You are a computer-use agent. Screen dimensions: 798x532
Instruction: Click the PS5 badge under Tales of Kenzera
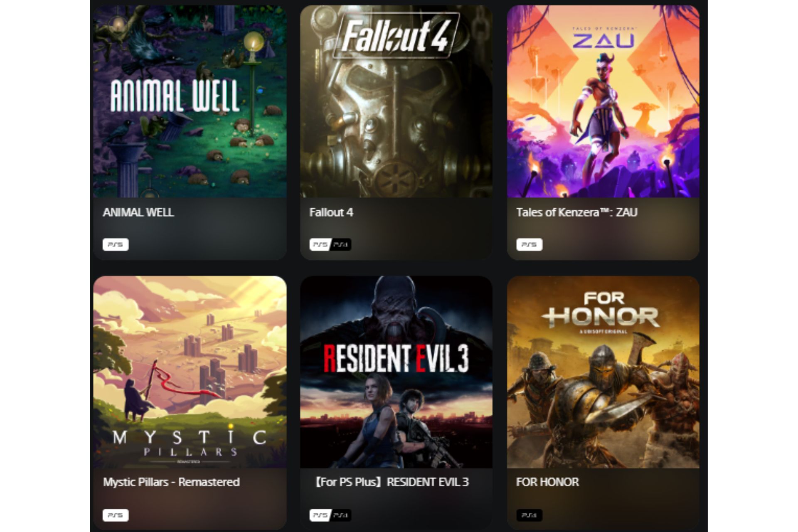pos(529,244)
